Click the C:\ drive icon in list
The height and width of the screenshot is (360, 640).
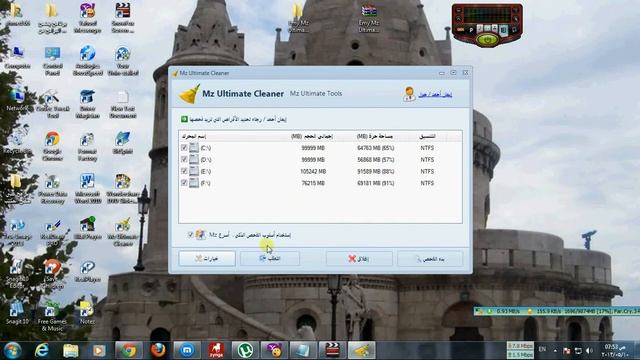(194, 147)
